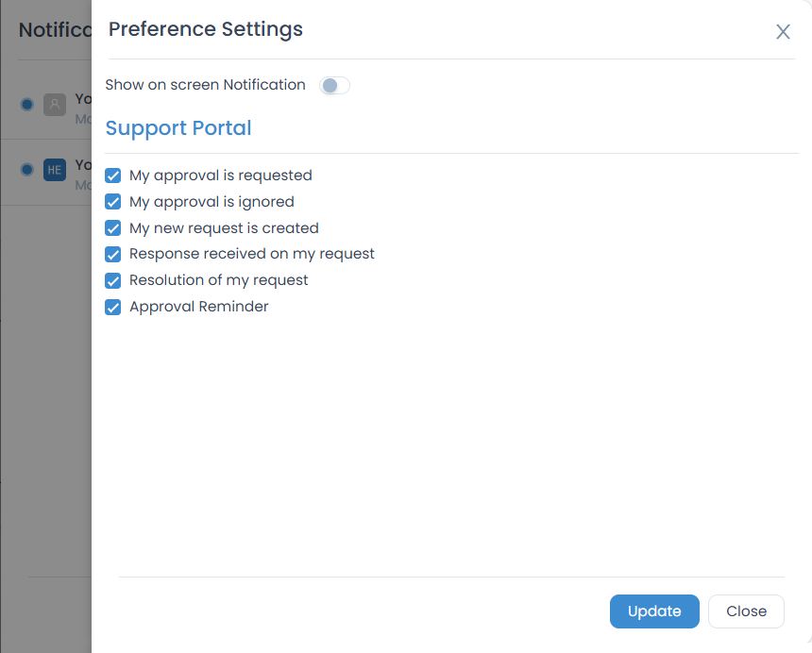Click the Support Portal heading
This screenshot has width=812, height=653.
pyautogui.click(x=178, y=127)
